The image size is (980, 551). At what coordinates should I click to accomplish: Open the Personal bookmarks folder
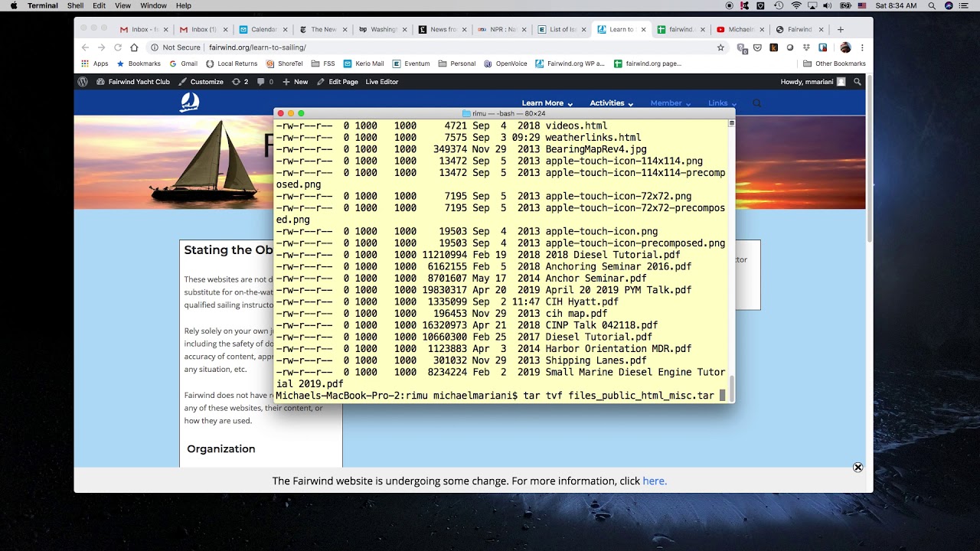(x=456, y=64)
